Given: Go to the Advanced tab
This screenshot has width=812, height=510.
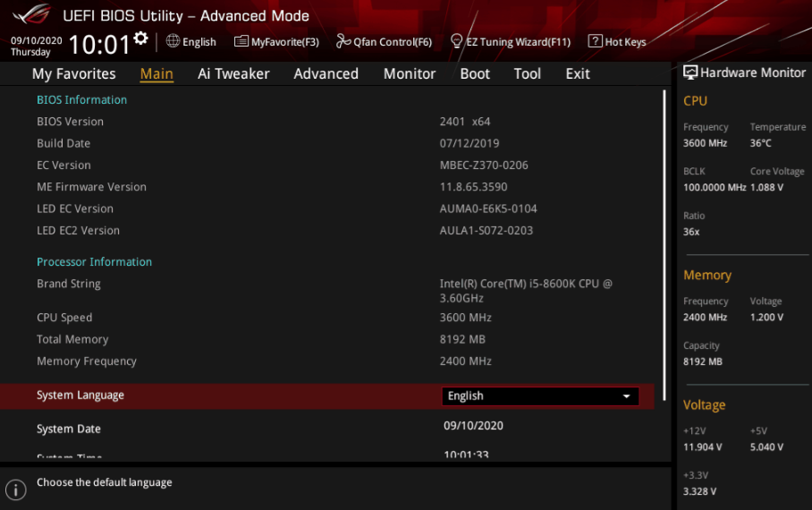Looking at the screenshot, I should 326,73.
